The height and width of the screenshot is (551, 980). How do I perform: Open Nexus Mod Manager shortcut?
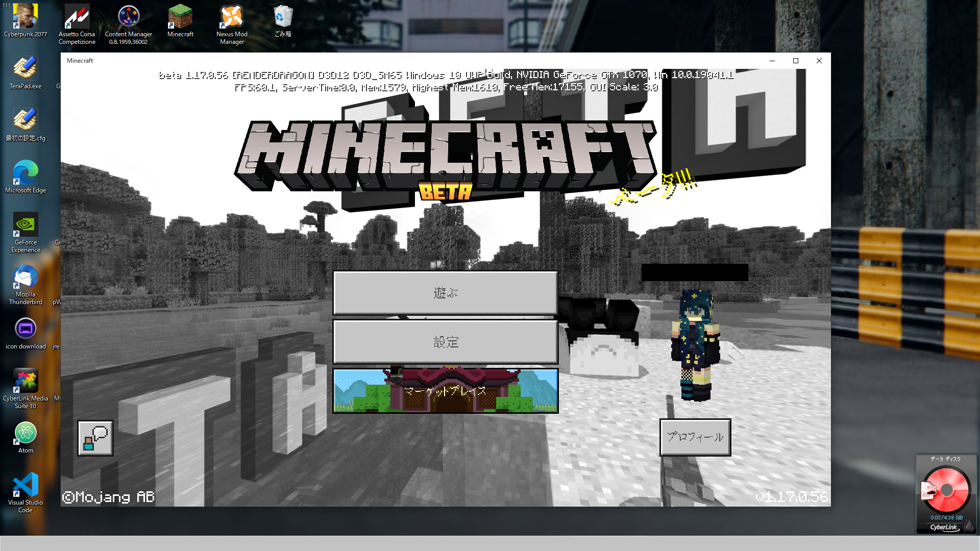(231, 22)
